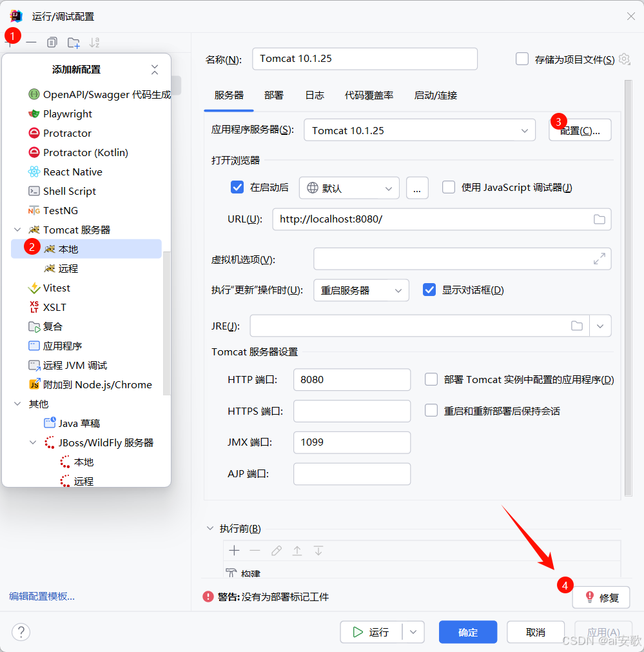Toggle 重启和重新部署后保持会话 checkbox
Screen dimensions: 644x652
431,411
